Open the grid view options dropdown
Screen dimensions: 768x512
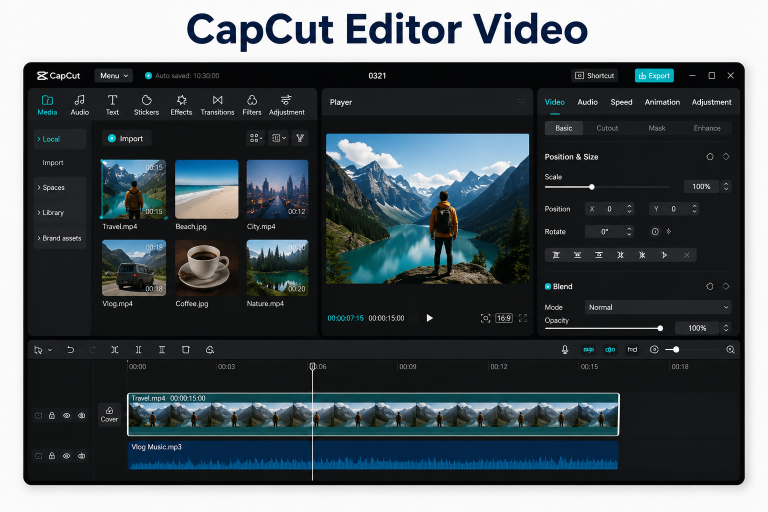256,138
